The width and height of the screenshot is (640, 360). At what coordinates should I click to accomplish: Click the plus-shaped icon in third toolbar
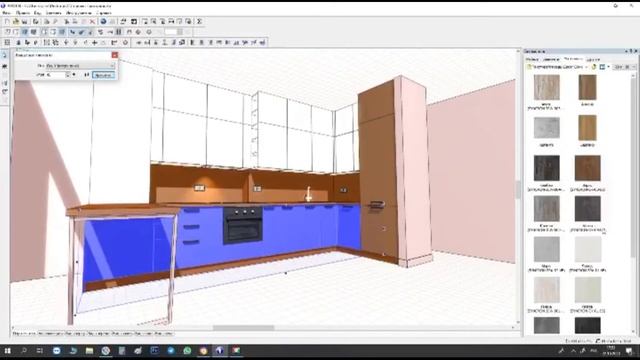[x=94, y=42]
